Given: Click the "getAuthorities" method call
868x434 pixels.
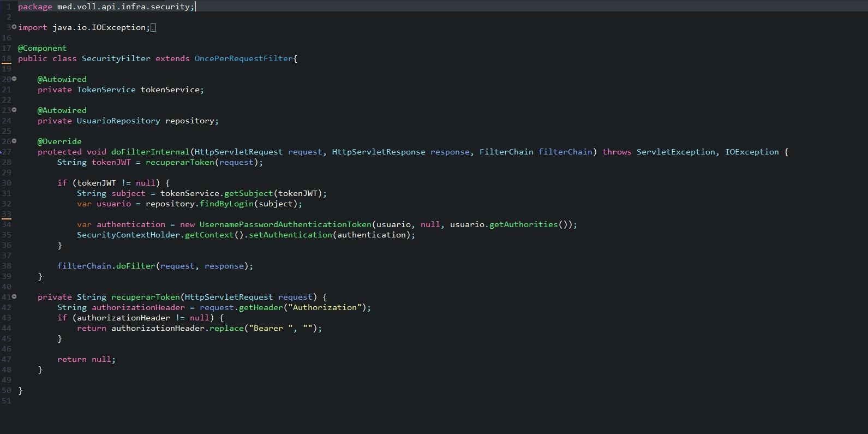Looking at the screenshot, I should click(524, 224).
